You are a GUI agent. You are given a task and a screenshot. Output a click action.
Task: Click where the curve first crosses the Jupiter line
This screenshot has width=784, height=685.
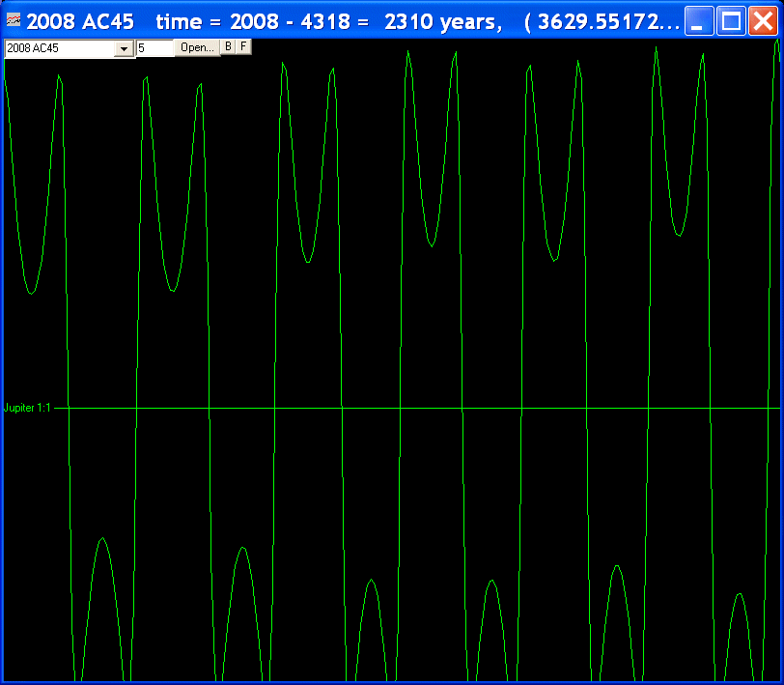coord(69,409)
